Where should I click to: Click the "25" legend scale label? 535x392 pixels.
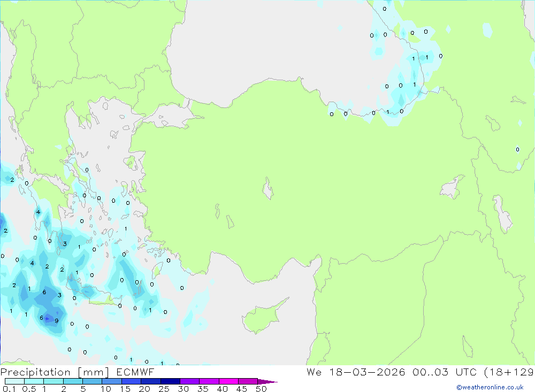point(164,389)
